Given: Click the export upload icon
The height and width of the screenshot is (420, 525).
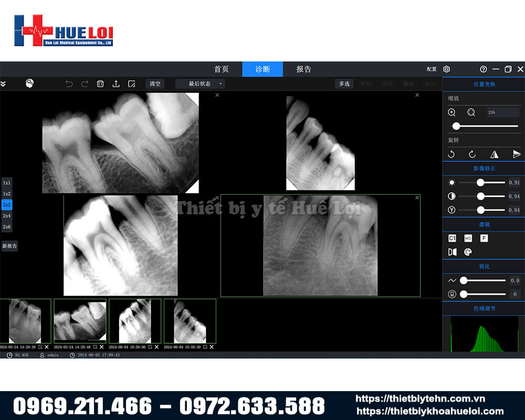Looking at the screenshot, I should point(116,83).
